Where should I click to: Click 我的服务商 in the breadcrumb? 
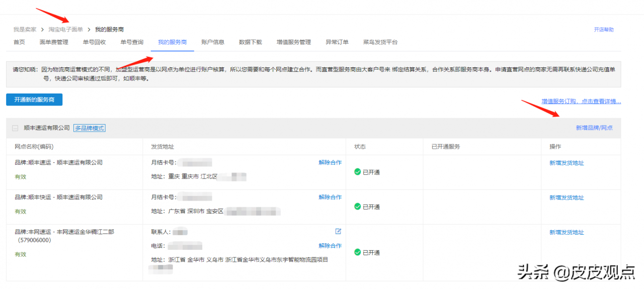pyautogui.click(x=110, y=30)
